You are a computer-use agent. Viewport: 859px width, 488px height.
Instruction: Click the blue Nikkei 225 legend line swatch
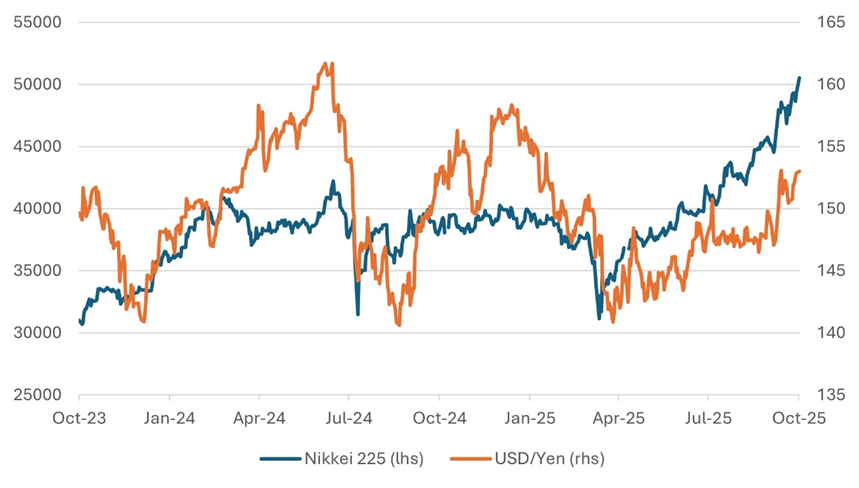(x=279, y=459)
